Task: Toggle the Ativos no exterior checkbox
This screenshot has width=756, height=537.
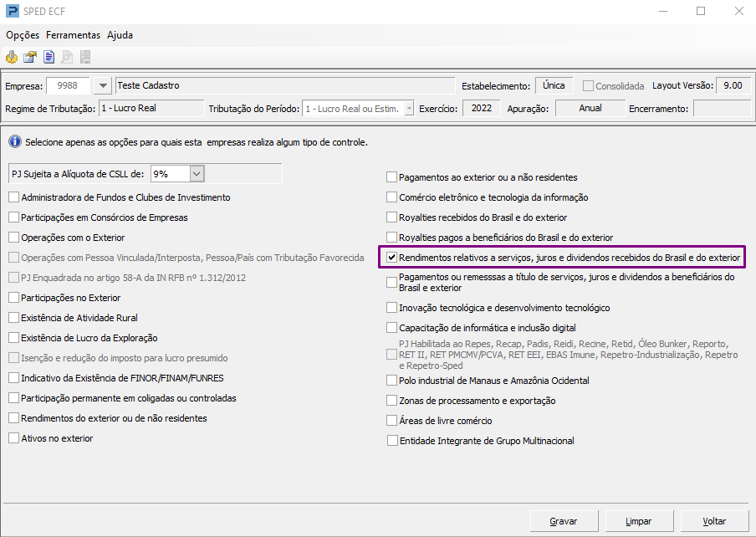Action: click(x=13, y=438)
